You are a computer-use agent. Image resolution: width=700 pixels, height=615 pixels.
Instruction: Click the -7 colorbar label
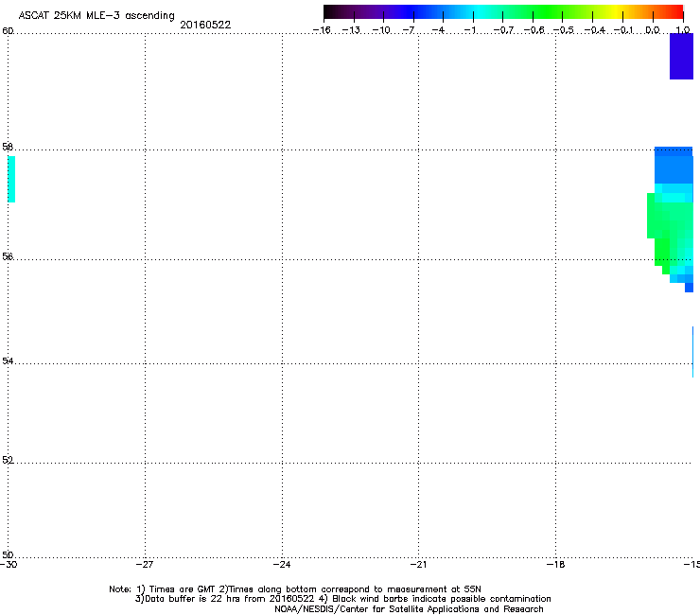(x=409, y=30)
